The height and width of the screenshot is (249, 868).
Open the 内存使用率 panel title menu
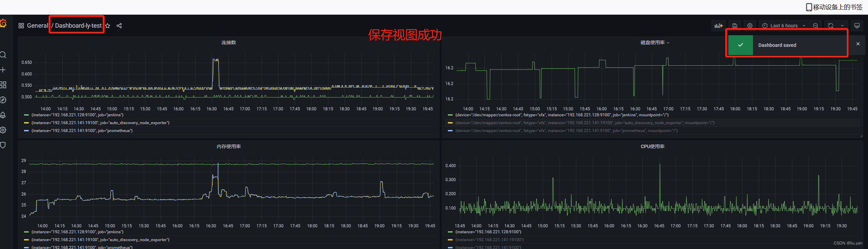click(x=229, y=146)
